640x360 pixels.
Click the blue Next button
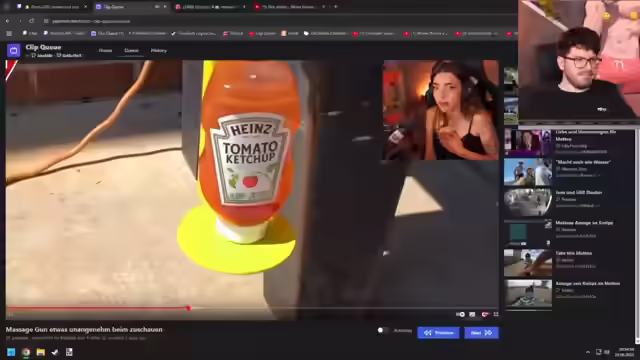(481, 333)
